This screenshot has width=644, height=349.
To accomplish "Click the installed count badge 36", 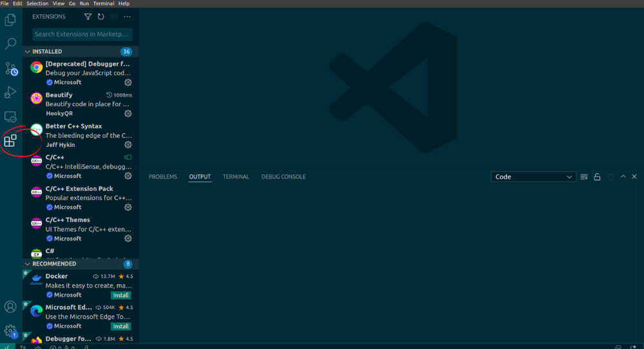I will [x=126, y=52].
